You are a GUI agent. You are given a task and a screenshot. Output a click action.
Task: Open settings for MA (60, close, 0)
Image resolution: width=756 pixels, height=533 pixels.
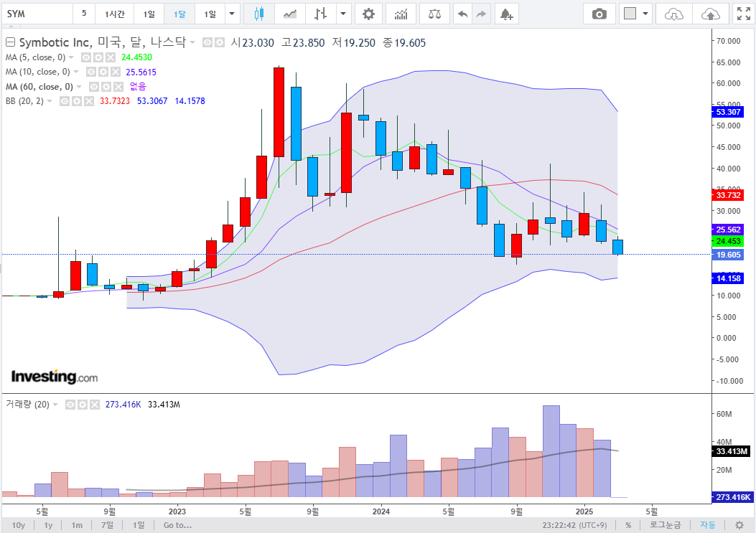(x=106, y=87)
